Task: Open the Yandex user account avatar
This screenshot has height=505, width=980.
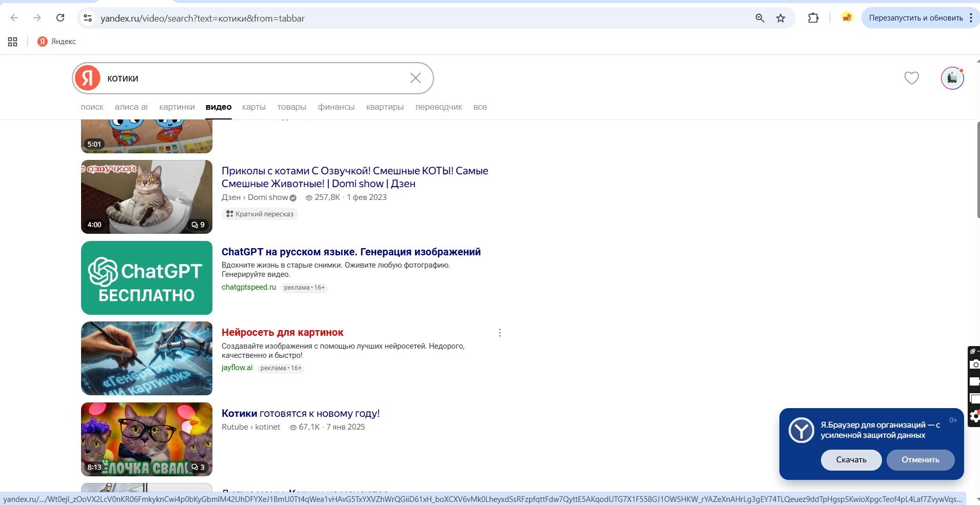Action: (x=952, y=78)
